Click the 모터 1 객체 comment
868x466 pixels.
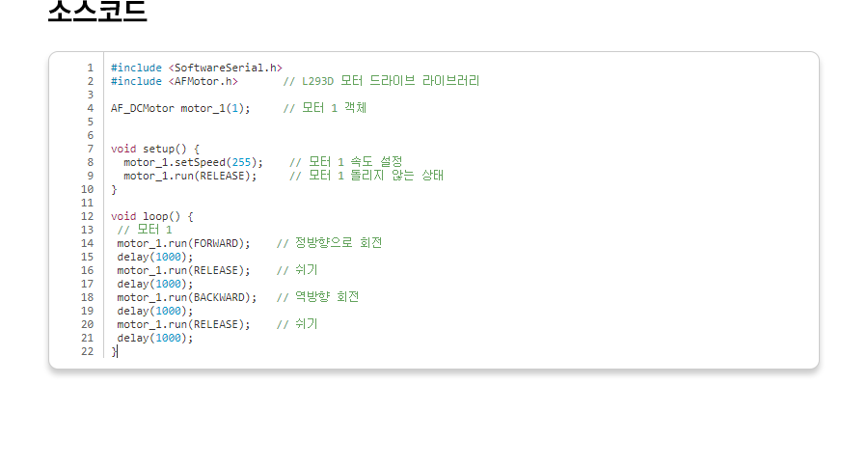coord(325,108)
